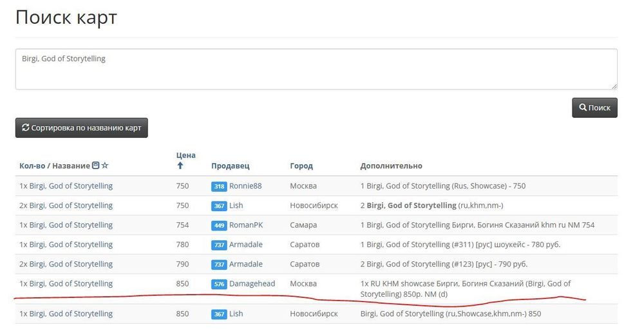Image resolution: width=644 pixels, height=329 pixels.
Task: Click the up arrow under Цена header
Action: tap(180, 165)
